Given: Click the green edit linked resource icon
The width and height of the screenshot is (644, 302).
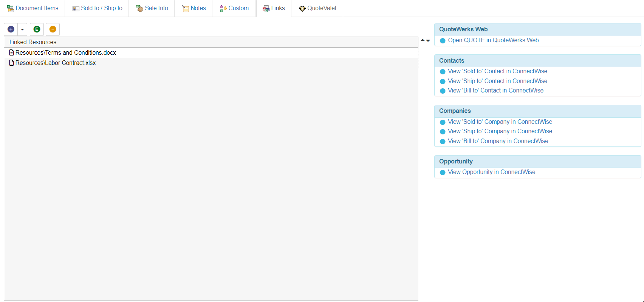Looking at the screenshot, I should pyautogui.click(x=37, y=29).
